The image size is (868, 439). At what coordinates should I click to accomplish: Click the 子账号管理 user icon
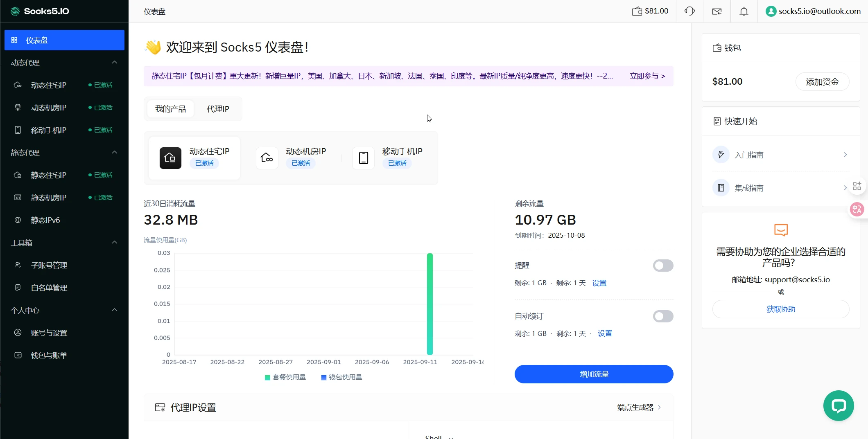[18, 265]
